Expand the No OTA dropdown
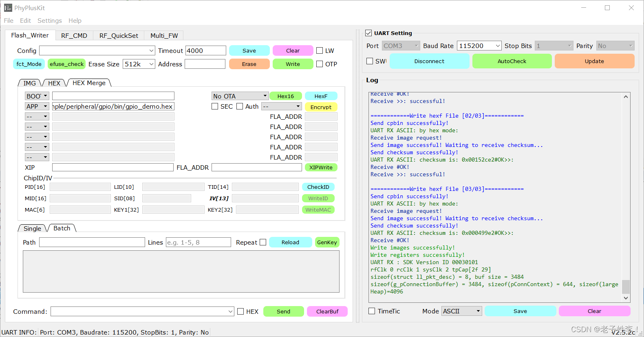The width and height of the screenshot is (644, 337). pyautogui.click(x=240, y=96)
